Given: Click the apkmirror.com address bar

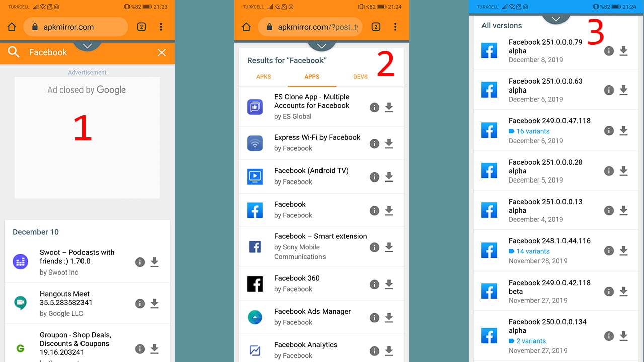Looking at the screenshot, I should coord(75,27).
